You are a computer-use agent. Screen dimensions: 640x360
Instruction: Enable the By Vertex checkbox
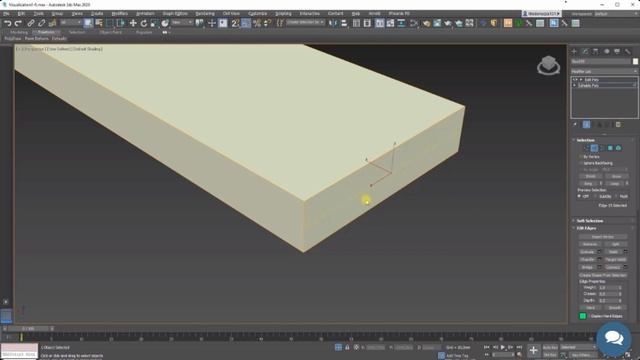point(581,157)
